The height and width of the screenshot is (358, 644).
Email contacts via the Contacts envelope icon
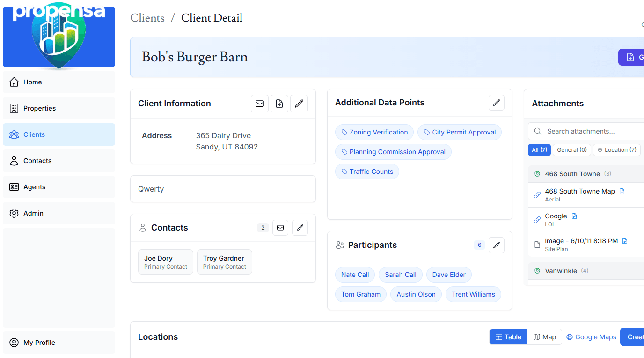click(x=280, y=227)
